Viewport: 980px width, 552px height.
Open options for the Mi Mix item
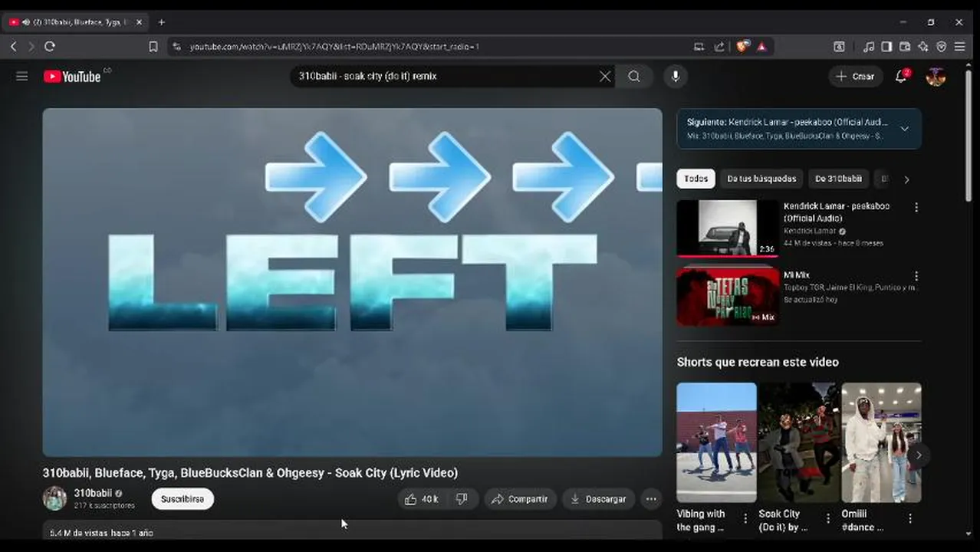coord(916,277)
